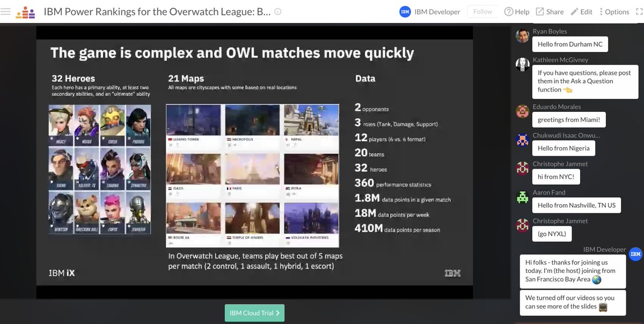
Task: Click the Ask a Question chat message
Action: (x=584, y=81)
